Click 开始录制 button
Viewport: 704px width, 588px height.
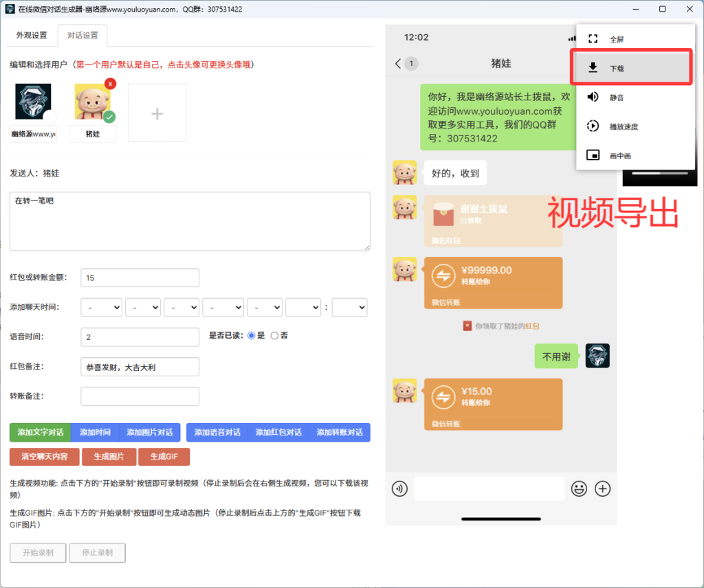pos(38,552)
